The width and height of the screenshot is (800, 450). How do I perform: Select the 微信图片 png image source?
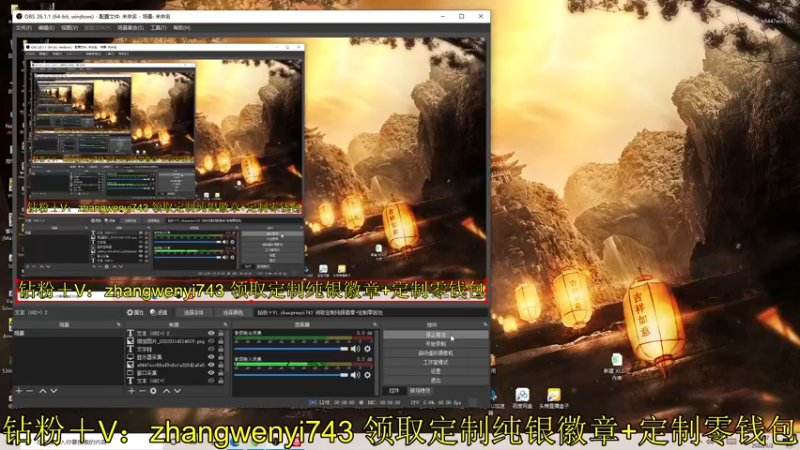[175, 341]
